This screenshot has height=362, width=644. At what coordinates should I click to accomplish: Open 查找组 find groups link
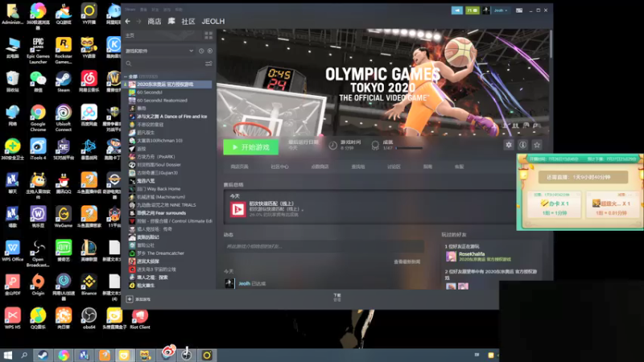click(x=357, y=167)
